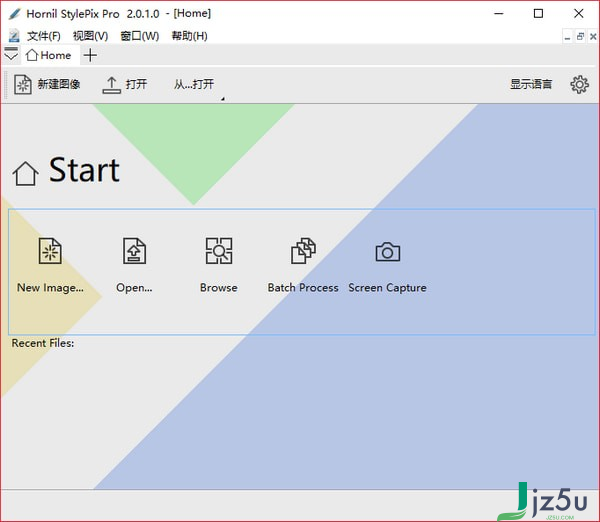Restore the inner document window

pyautogui.click(x=580, y=37)
